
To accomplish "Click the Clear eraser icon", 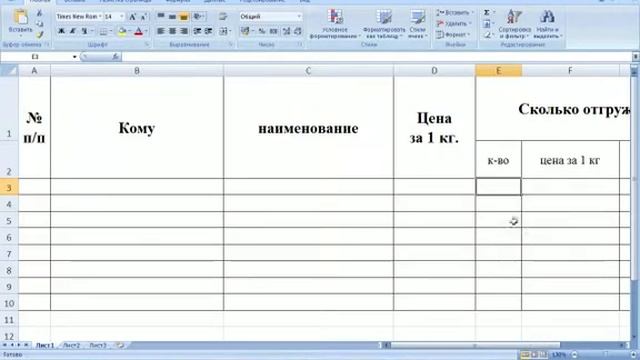I will (487, 36).
